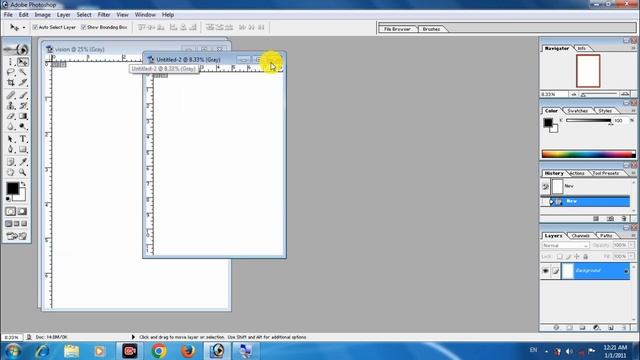Enable Quick Mask mode in toolbox
The width and height of the screenshot is (640, 360).
point(22,211)
